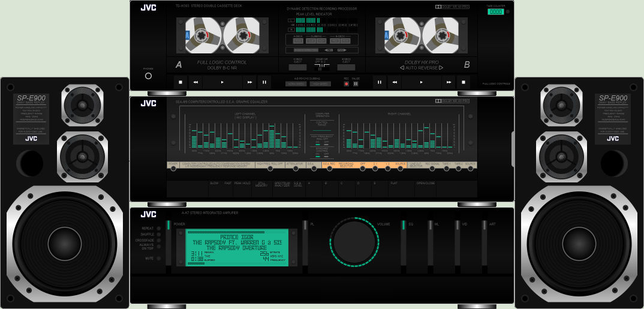Click the deck B cassette window

click(421, 35)
